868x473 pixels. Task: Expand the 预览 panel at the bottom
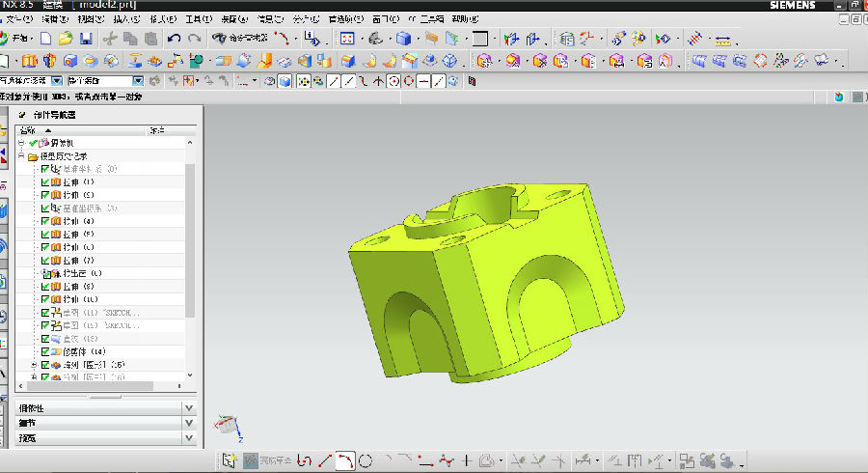tap(188, 438)
